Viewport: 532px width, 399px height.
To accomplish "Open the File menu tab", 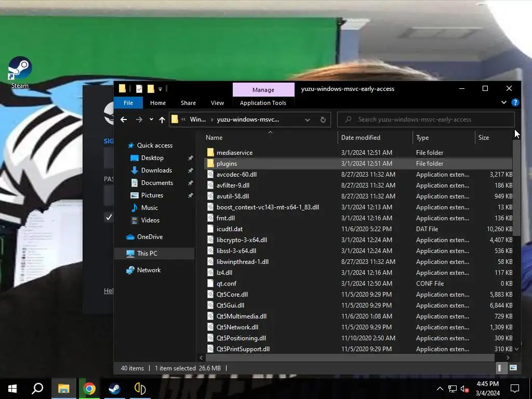I will pyautogui.click(x=128, y=103).
